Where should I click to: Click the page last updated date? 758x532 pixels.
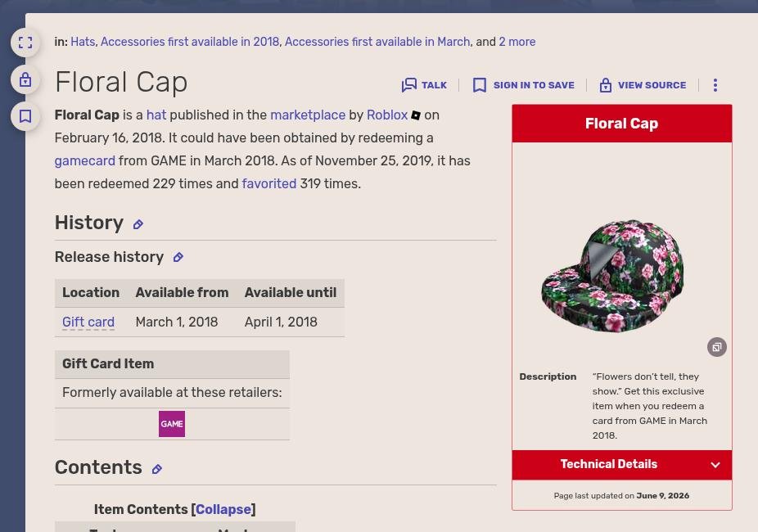[663, 496]
